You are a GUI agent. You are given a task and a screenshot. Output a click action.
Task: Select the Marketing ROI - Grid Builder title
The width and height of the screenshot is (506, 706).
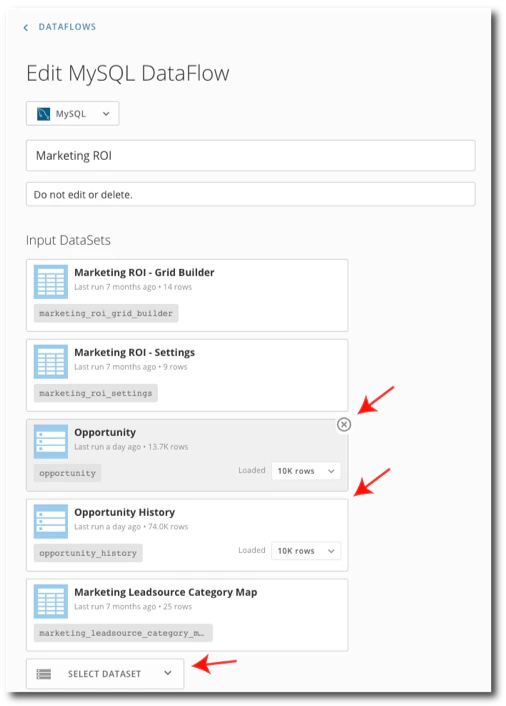144,272
